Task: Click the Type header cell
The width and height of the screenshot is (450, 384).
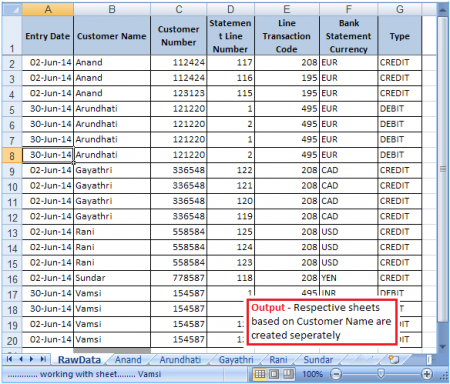Action: click(x=400, y=35)
